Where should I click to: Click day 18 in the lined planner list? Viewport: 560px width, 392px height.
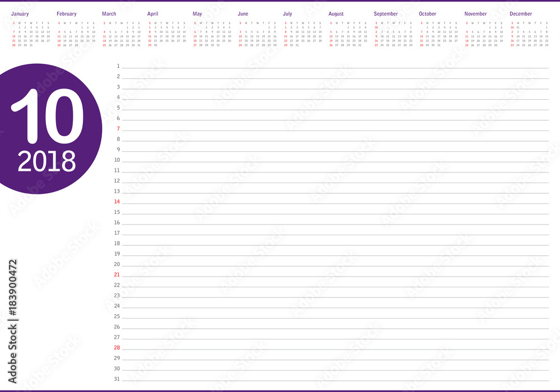[x=117, y=243]
